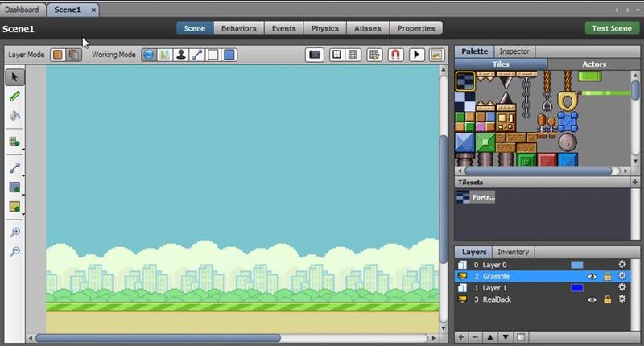The height and width of the screenshot is (346, 644).
Task: Toggle the grid display icon
Action: 353,55
